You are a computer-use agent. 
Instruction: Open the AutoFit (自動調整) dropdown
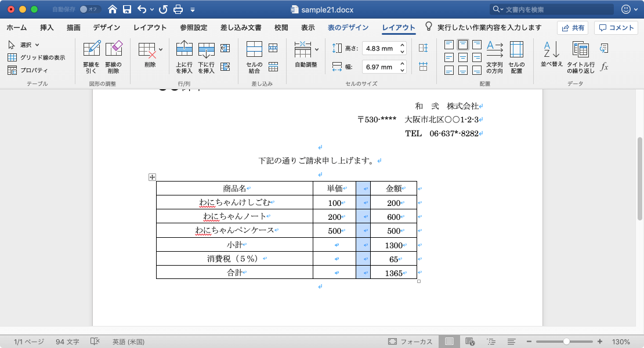click(317, 50)
